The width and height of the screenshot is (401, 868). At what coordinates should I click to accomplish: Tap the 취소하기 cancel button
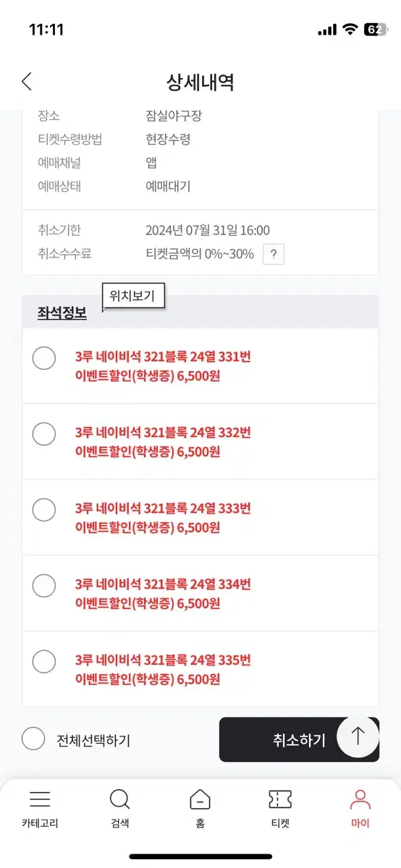click(299, 739)
